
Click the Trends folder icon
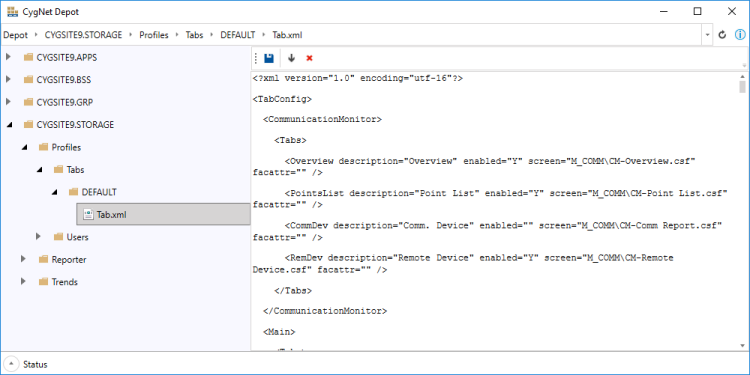click(x=44, y=282)
